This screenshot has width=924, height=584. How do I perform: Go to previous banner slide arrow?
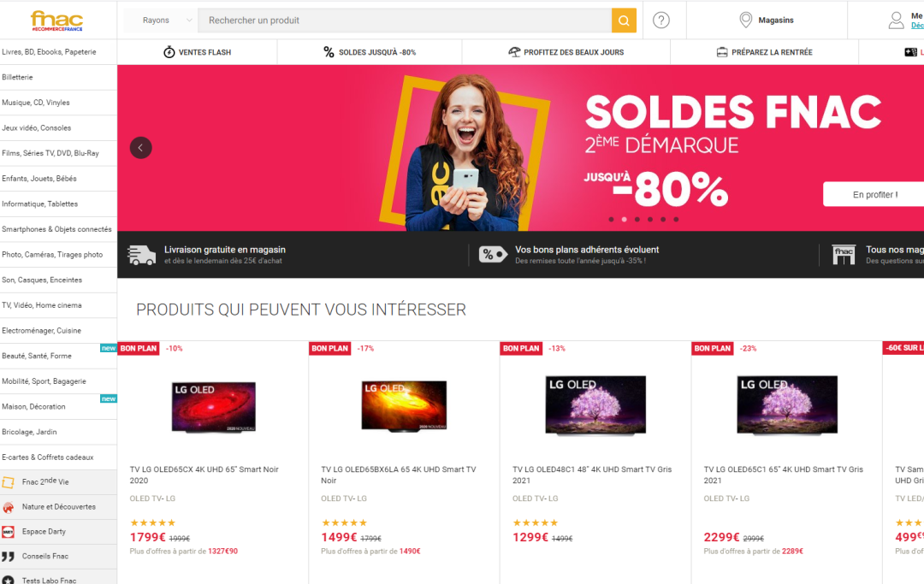click(x=141, y=148)
